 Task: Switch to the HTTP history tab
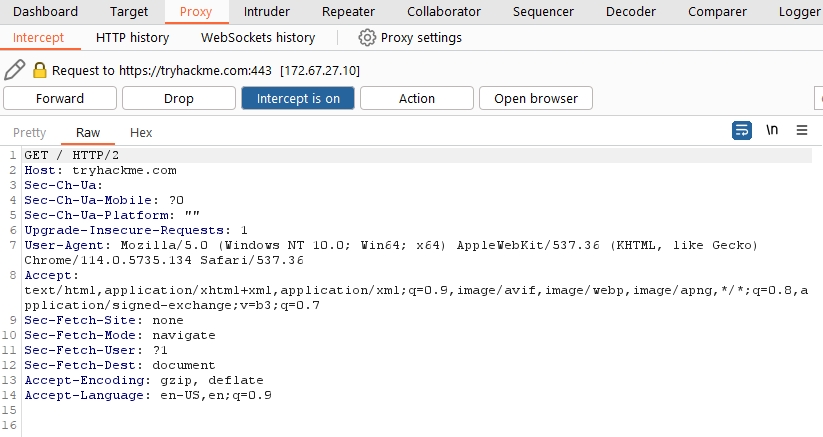pos(132,38)
